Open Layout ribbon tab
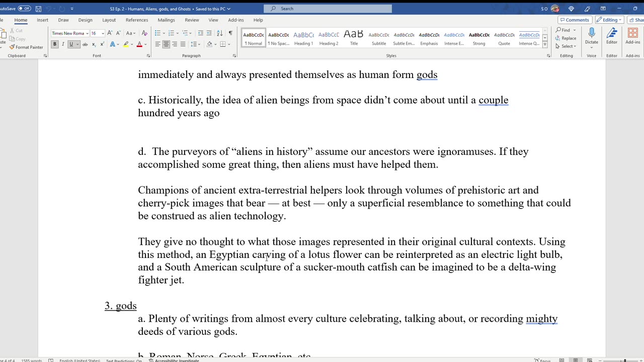644x362 pixels. pyautogui.click(x=109, y=20)
